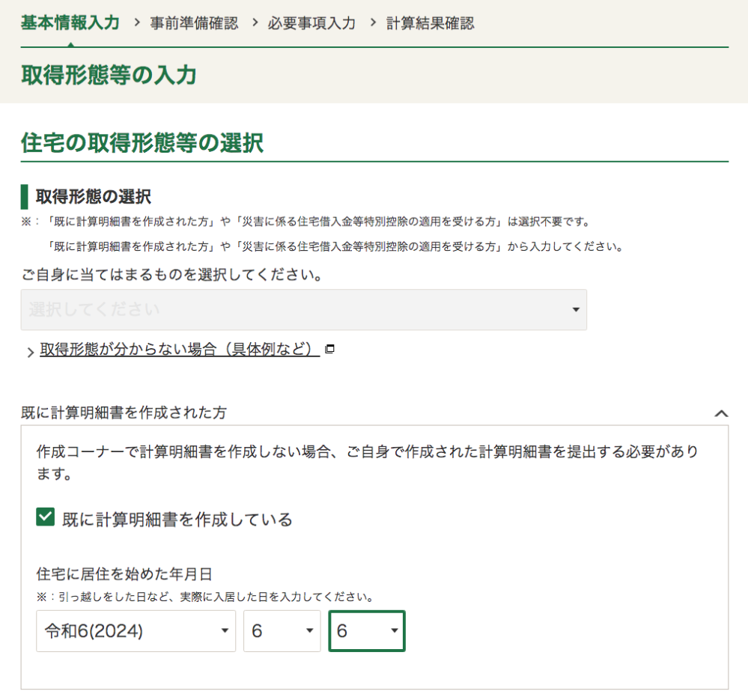Uncheck the 既に計算明細書を作成している checkbox
The height and width of the screenshot is (700, 748).
pos(46,517)
